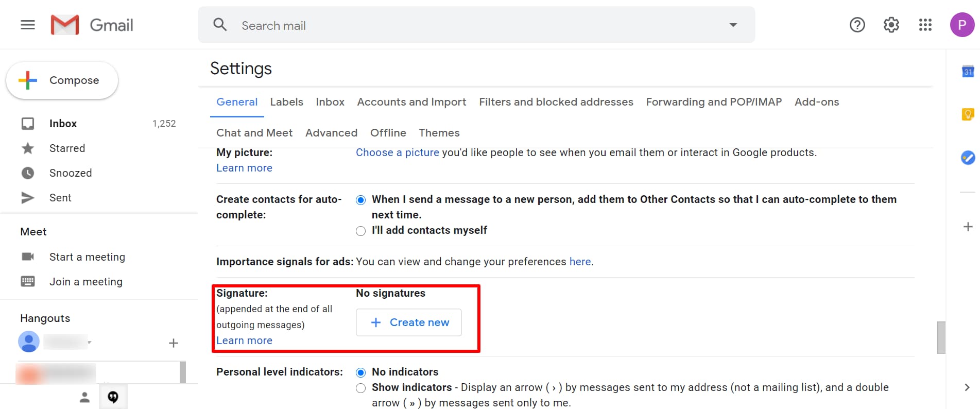Image resolution: width=980 pixels, height=409 pixels.
Task: Switch to Filters and blocked addresses tab
Action: (x=556, y=102)
